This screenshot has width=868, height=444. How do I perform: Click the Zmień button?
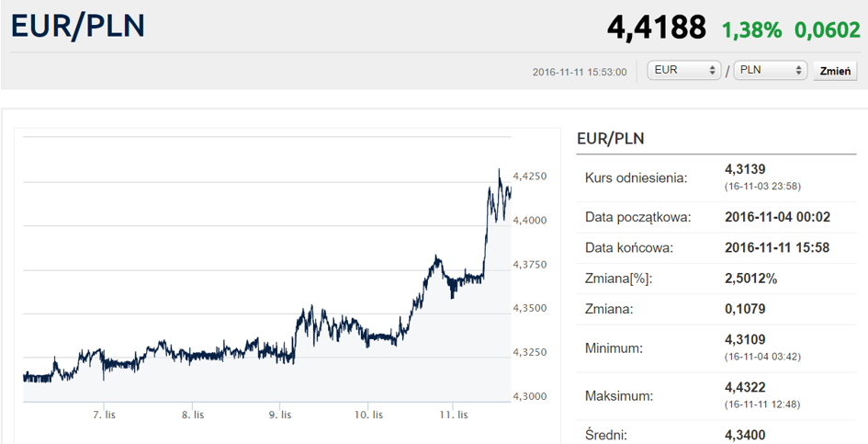click(x=835, y=71)
